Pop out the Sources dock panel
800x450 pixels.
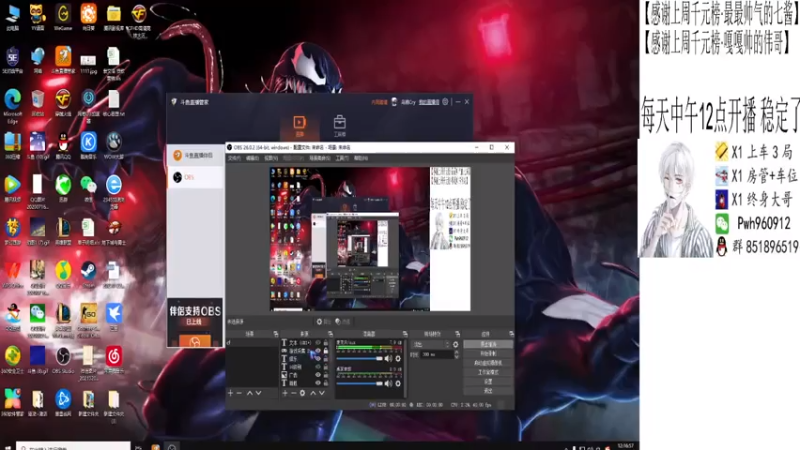pyautogui.click(x=330, y=334)
